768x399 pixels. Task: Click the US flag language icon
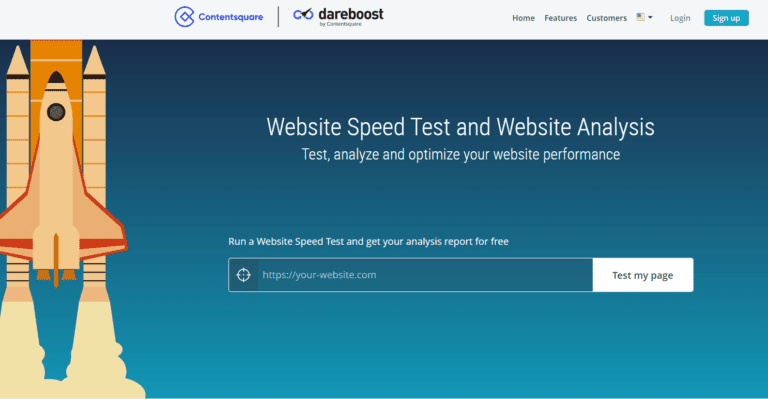(641, 17)
